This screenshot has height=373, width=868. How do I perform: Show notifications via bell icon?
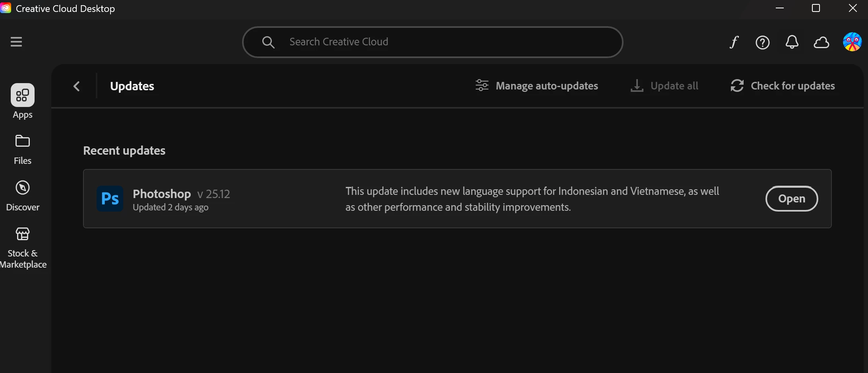pos(792,42)
